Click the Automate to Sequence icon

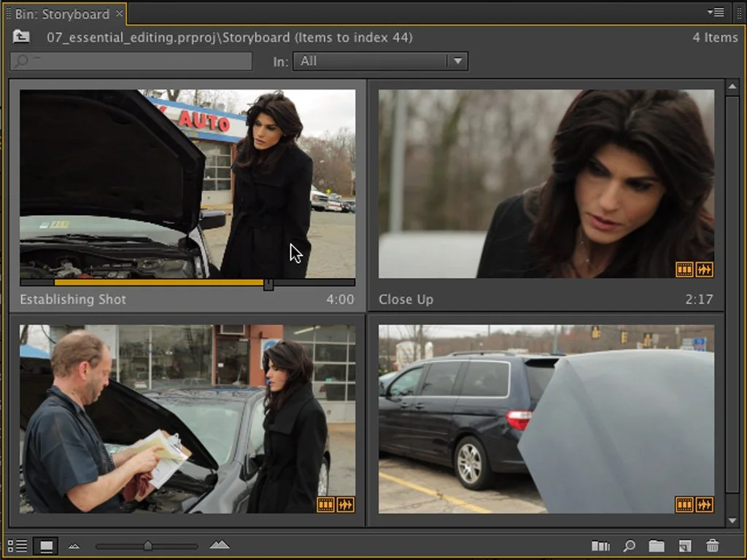[x=600, y=545]
